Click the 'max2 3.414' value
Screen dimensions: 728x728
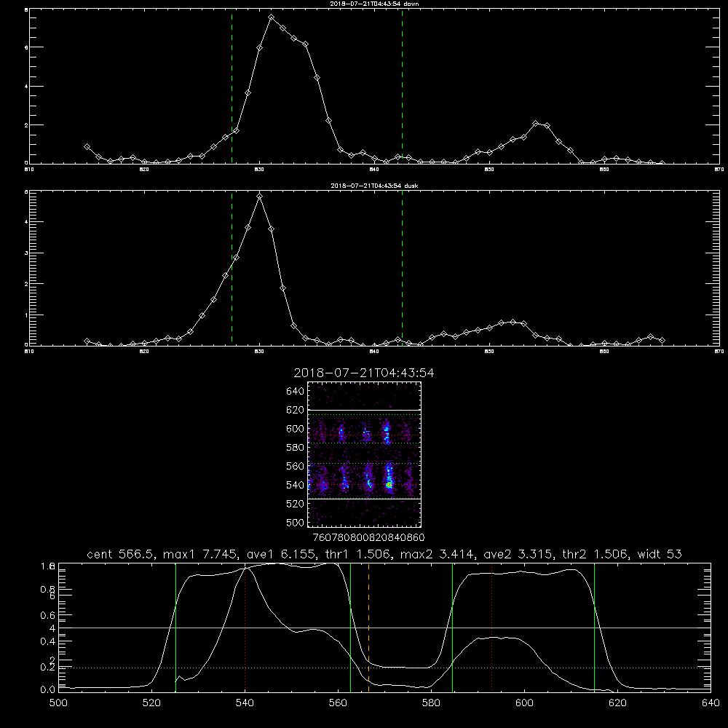[x=438, y=554]
